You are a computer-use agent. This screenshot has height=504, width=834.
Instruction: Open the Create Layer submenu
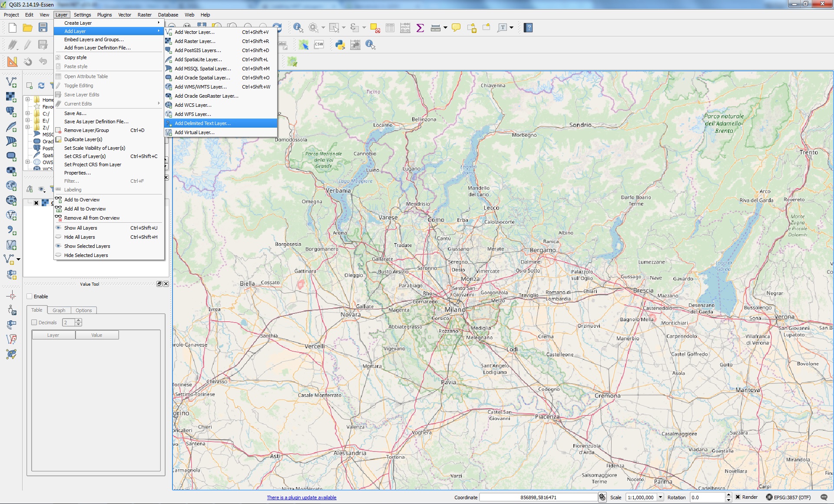(x=109, y=23)
